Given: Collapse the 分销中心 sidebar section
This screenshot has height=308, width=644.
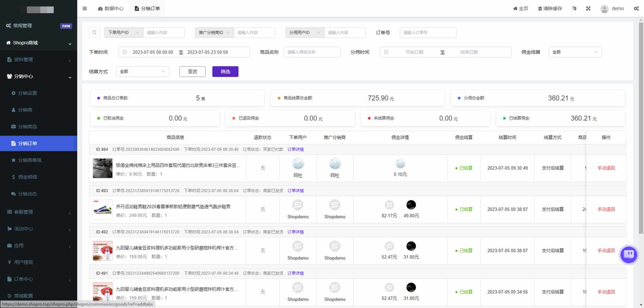Looking at the screenshot, I should pos(39,76).
